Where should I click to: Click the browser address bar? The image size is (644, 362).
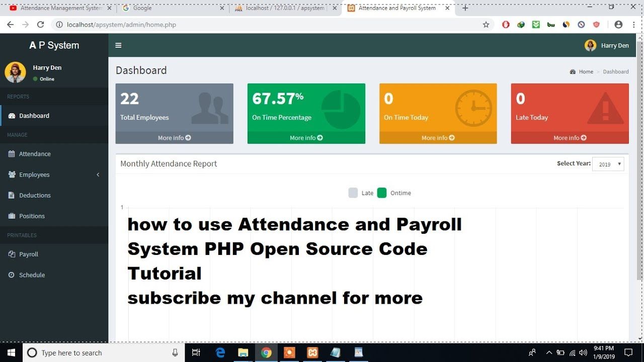(272, 24)
